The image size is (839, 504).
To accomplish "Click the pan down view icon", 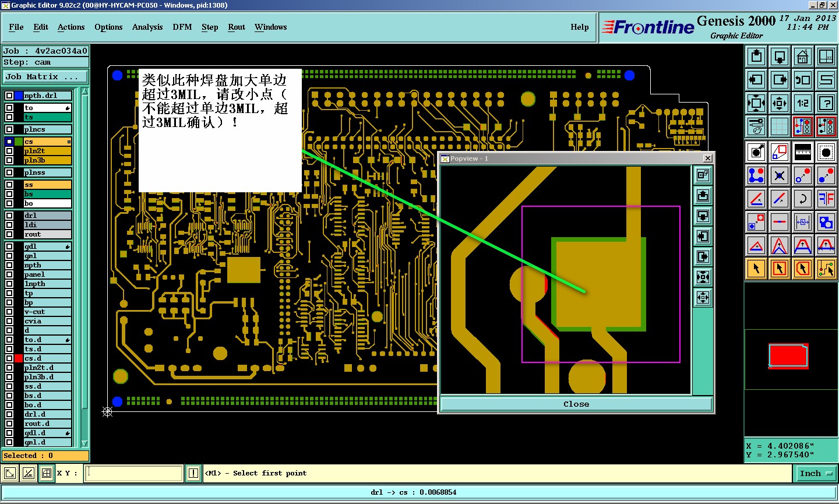I will [780, 57].
